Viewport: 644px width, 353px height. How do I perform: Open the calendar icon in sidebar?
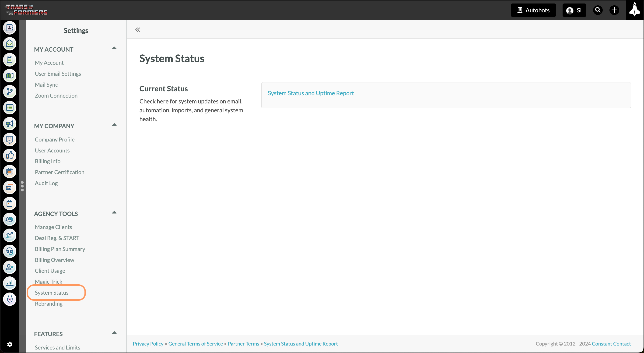(10, 204)
